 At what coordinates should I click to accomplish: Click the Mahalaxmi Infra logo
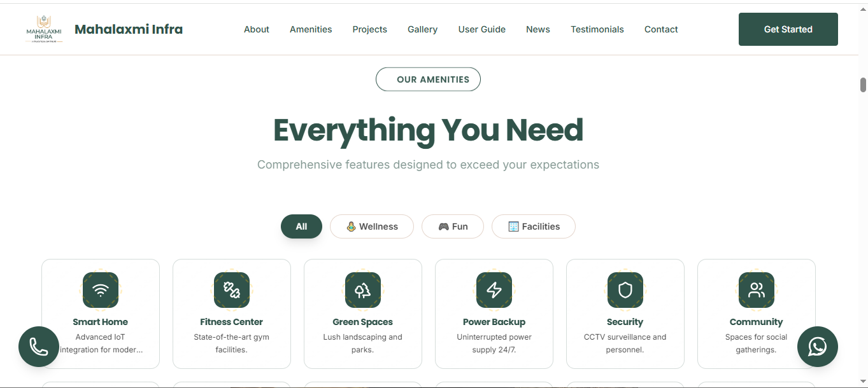click(x=44, y=29)
